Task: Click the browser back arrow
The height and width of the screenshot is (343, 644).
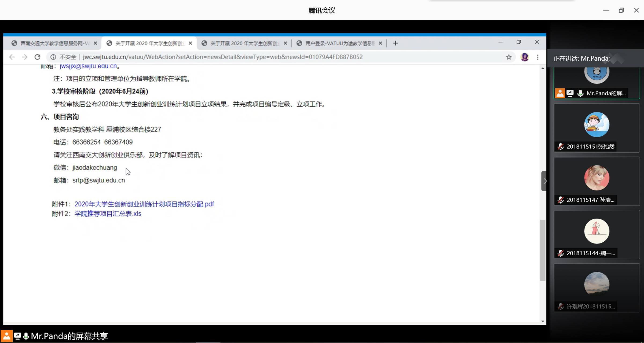Action: pyautogui.click(x=12, y=57)
